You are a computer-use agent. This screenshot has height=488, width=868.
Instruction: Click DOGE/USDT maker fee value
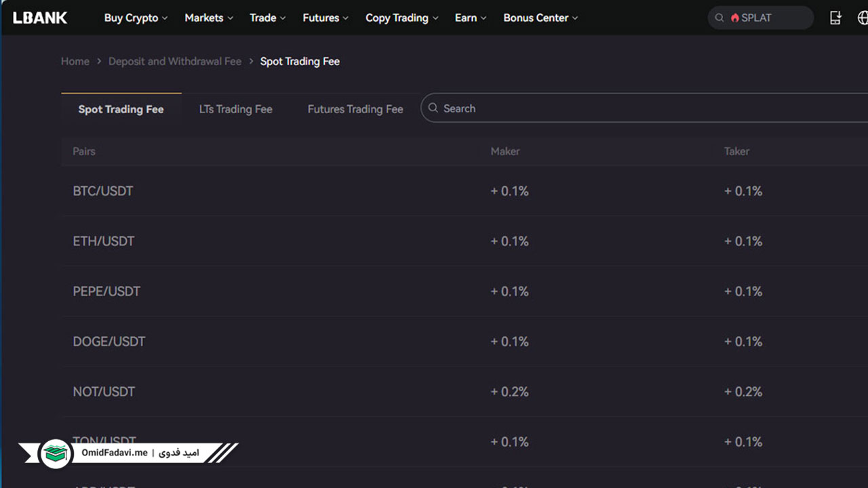(x=510, y=342)
